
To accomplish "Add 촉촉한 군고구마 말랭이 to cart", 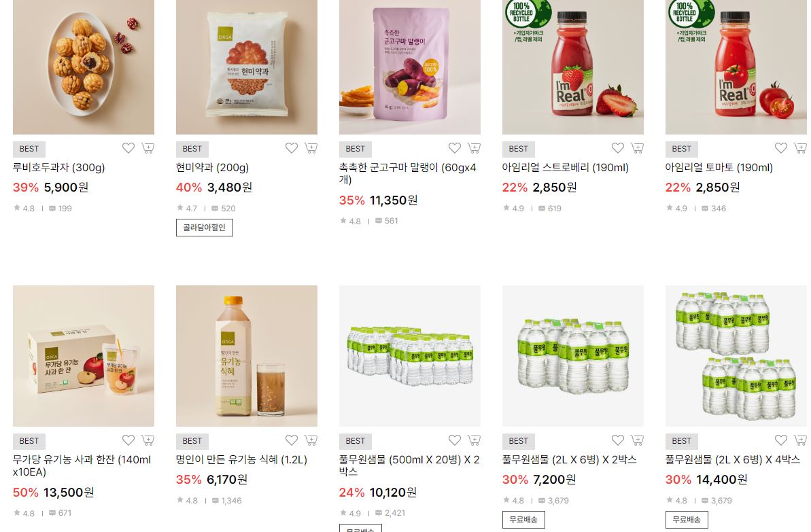I will pos(474,148).
